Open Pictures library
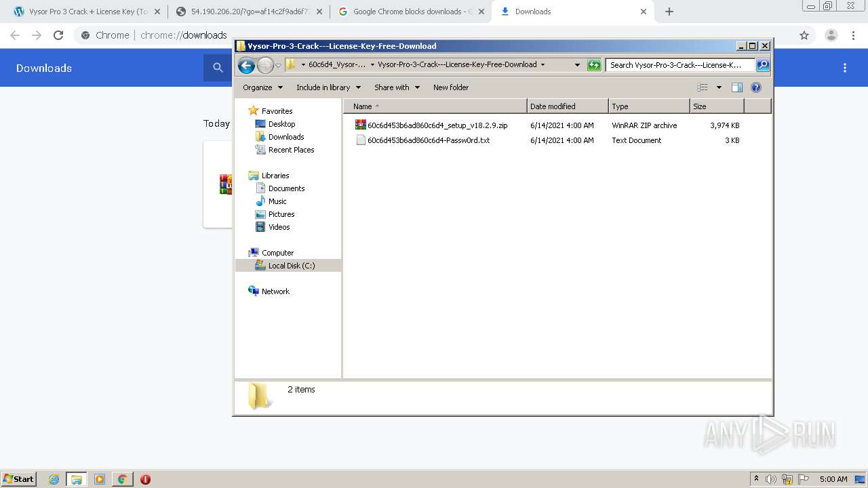Viewport: 868px width, 488px height. (x=281, y=214)
